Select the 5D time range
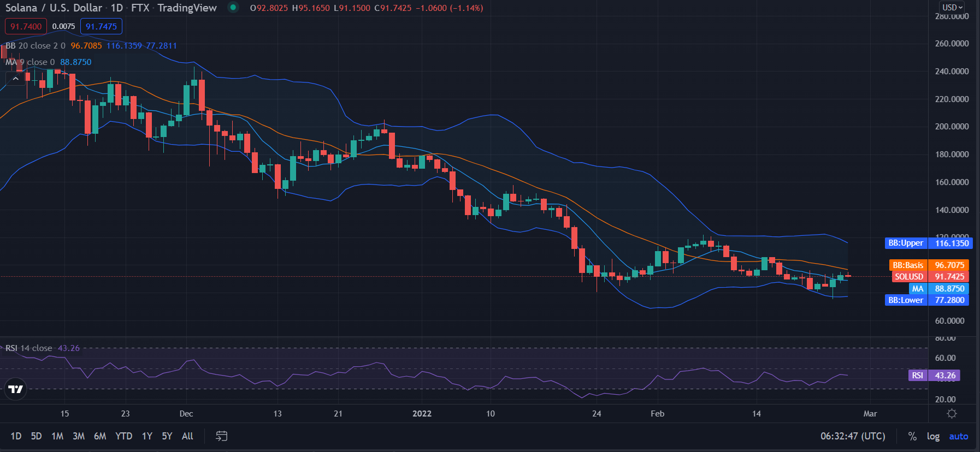 pos(36,436)
